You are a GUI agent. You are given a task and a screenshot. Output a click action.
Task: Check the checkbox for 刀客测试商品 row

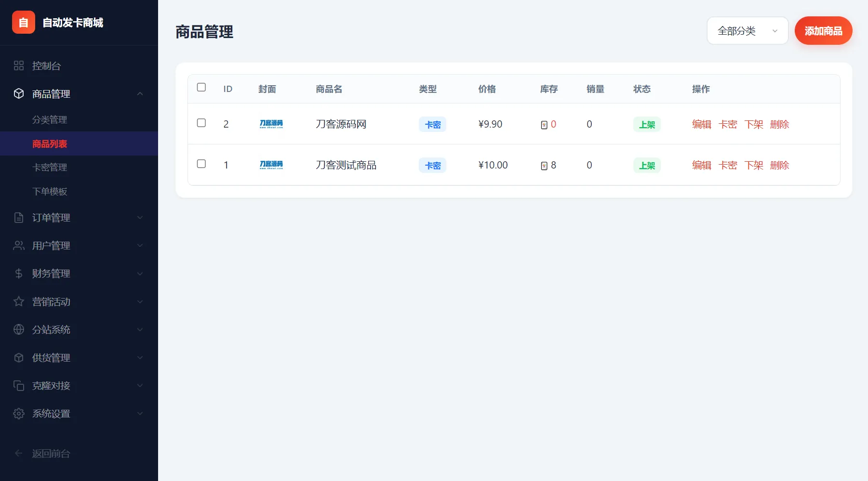click(201, 164)
